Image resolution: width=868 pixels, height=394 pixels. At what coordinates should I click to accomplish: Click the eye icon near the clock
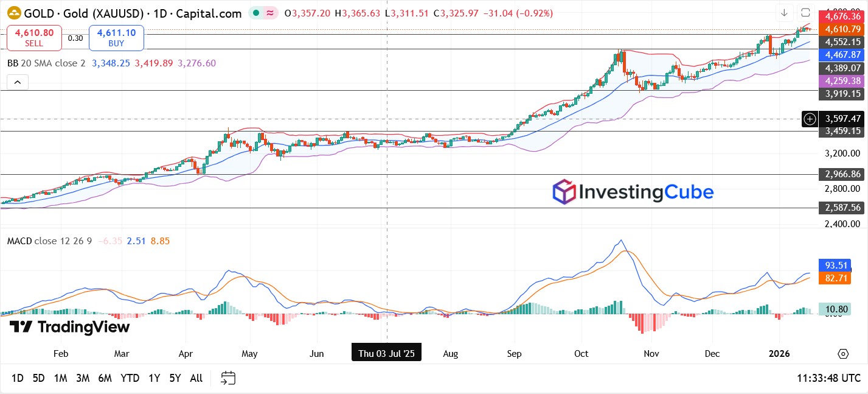pos(843,353)
